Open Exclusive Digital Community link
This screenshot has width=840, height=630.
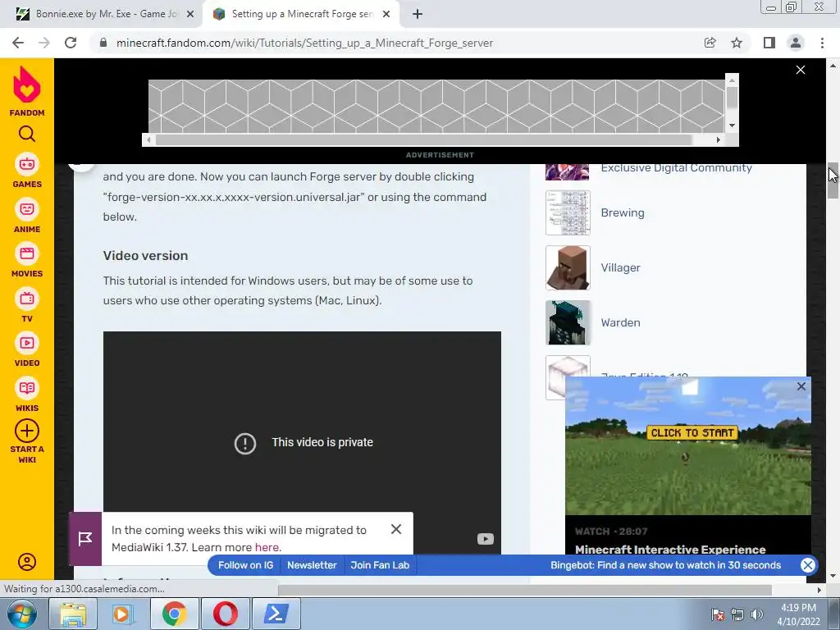676,167
